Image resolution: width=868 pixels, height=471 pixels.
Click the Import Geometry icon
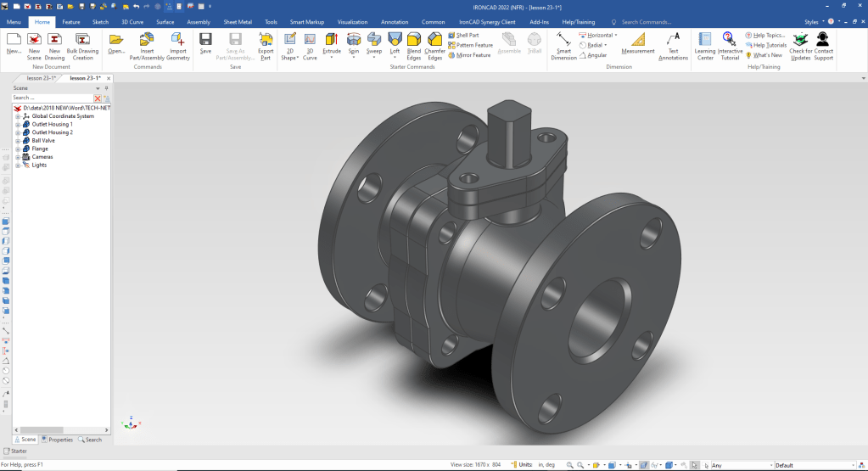click(x=178, y=39)
